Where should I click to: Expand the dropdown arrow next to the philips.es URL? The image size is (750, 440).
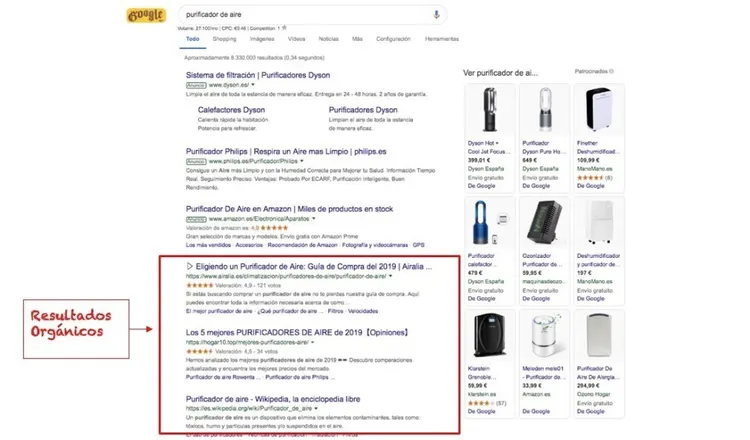(x=302, y=161)
